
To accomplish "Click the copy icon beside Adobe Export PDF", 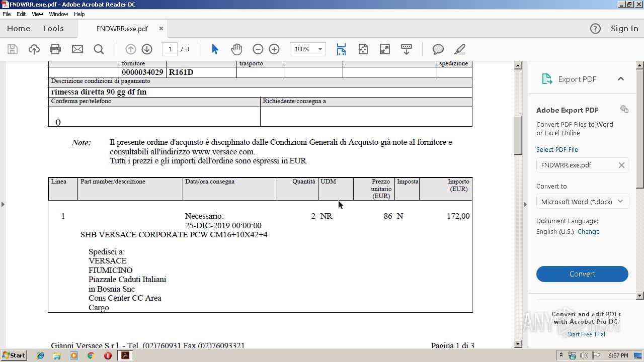I will pos(624,109).
